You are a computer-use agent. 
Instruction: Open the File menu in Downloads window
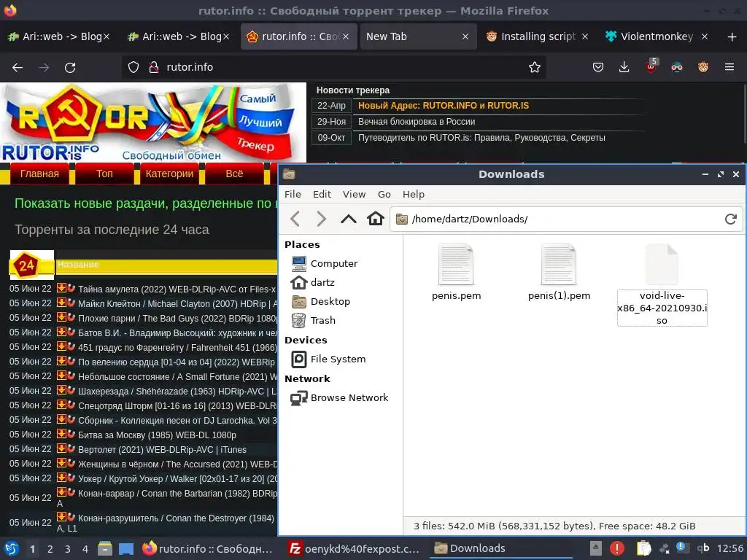pos(293,194)
